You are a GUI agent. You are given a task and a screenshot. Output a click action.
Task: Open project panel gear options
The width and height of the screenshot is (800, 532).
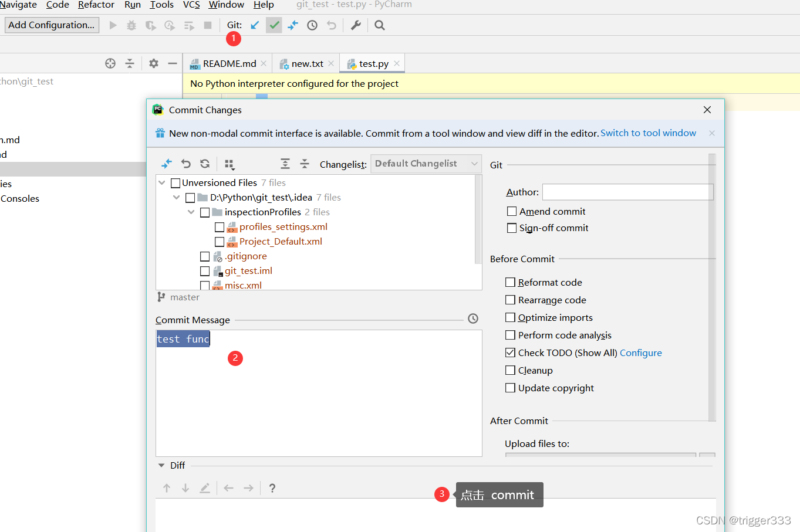coord(154,63)
